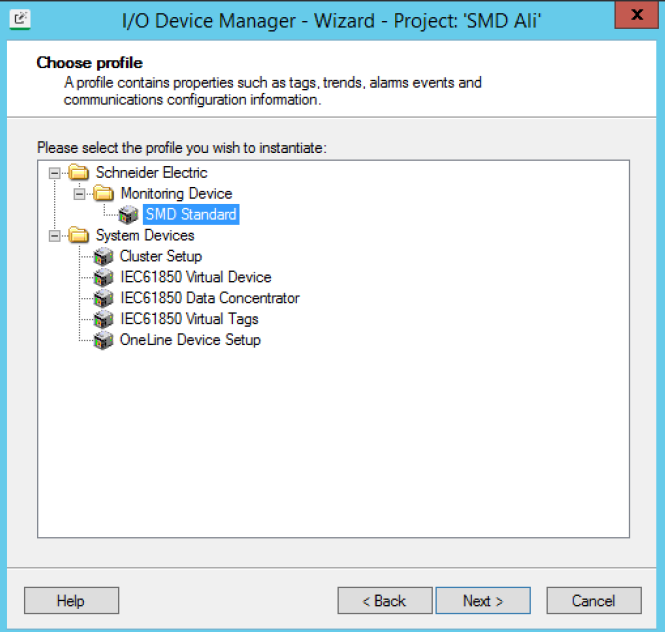Proceed with the Next button

[483, 601]
